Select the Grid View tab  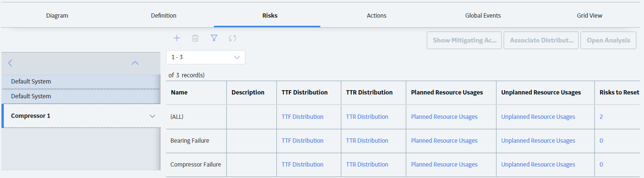click(x=590, y=15)
